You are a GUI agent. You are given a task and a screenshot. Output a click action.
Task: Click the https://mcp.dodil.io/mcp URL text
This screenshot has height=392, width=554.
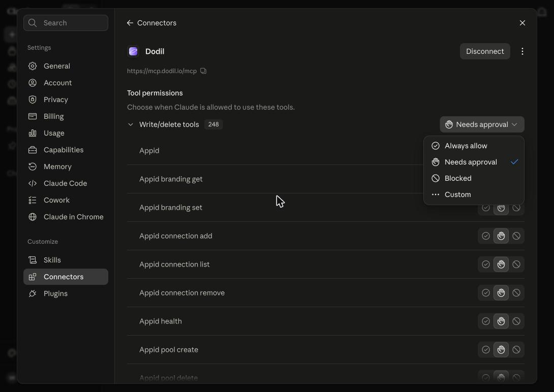point(162,71)
